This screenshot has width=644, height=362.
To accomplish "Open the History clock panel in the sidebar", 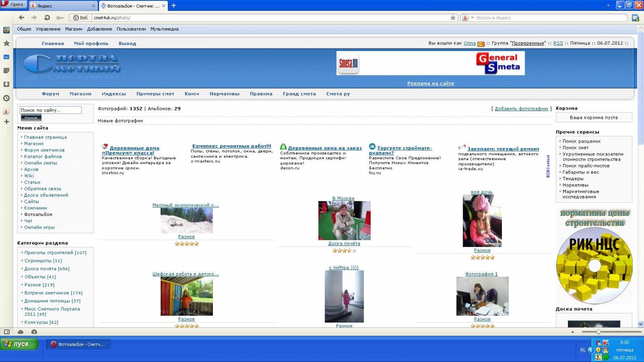I will point(6,98).
